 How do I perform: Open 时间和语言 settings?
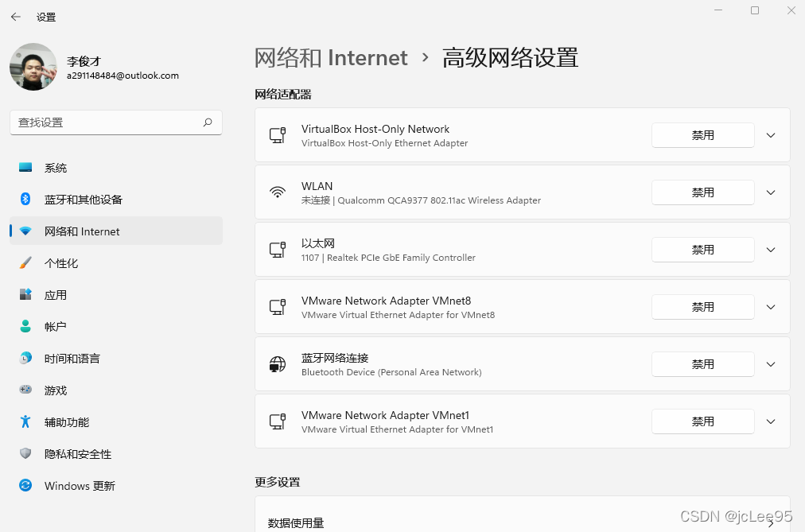point(116,359)
